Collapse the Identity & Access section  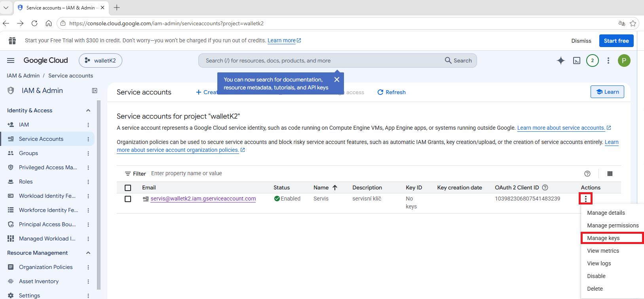tap(88, 110)
